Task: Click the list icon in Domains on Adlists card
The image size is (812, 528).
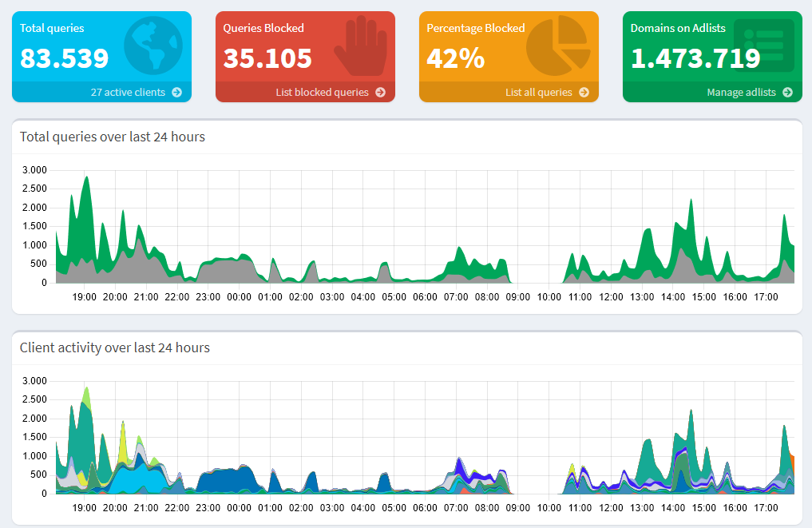Action: [764, 46]
